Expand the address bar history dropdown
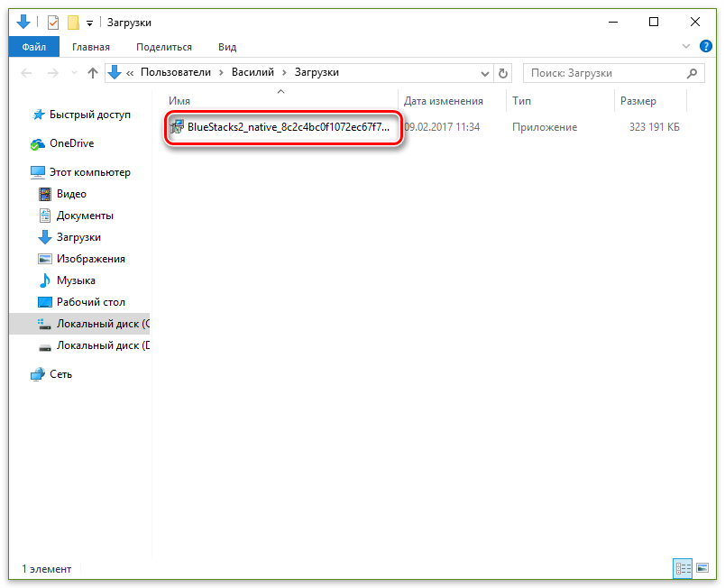The height and width of the screenshot is (588, 725). pos(483,73)
